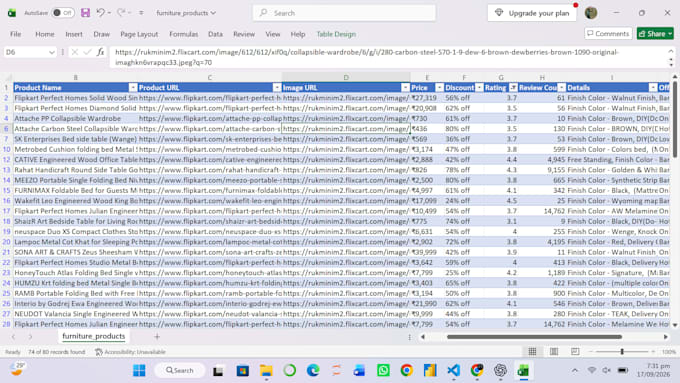Open the Details column filter dropdown
The image size is (680, 383).
[x=653, y=88]
